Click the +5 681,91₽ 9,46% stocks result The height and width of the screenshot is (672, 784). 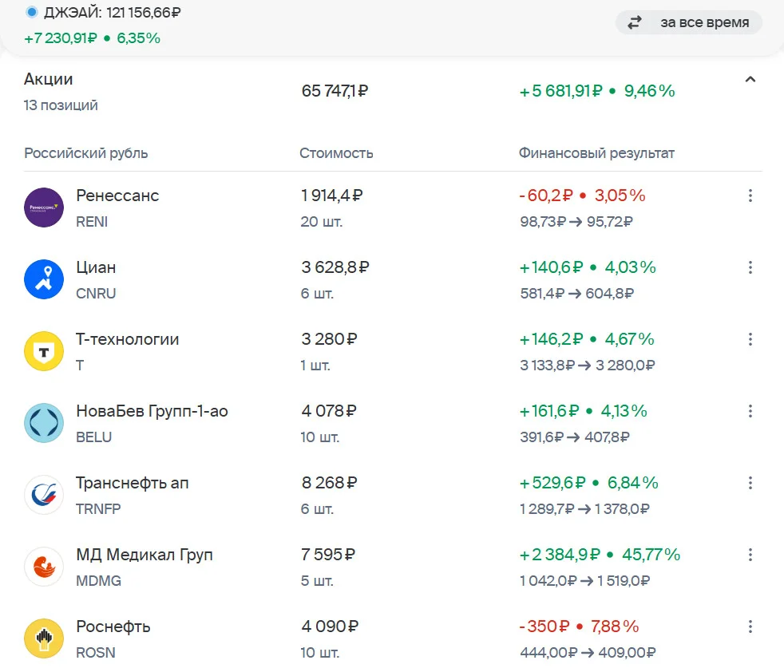tap(597, 91)
